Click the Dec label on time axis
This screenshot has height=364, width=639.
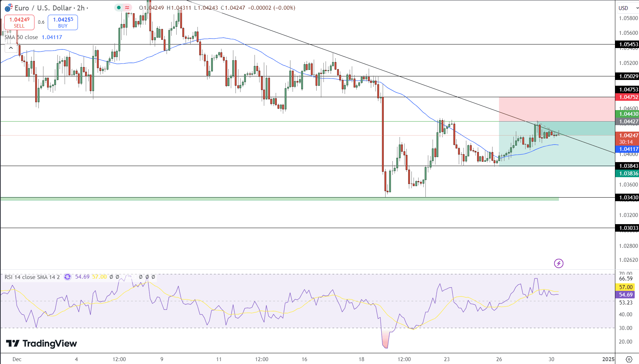click(17, 359)
